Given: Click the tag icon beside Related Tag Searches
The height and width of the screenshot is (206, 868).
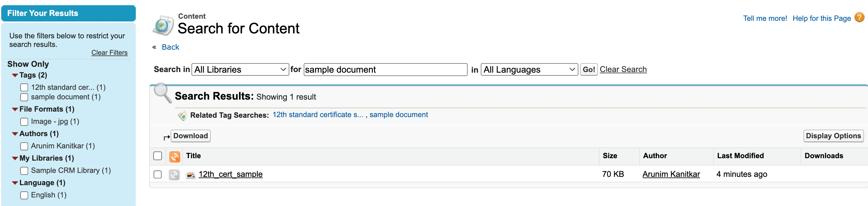Looking at the screenshot, I should [182, 116].
